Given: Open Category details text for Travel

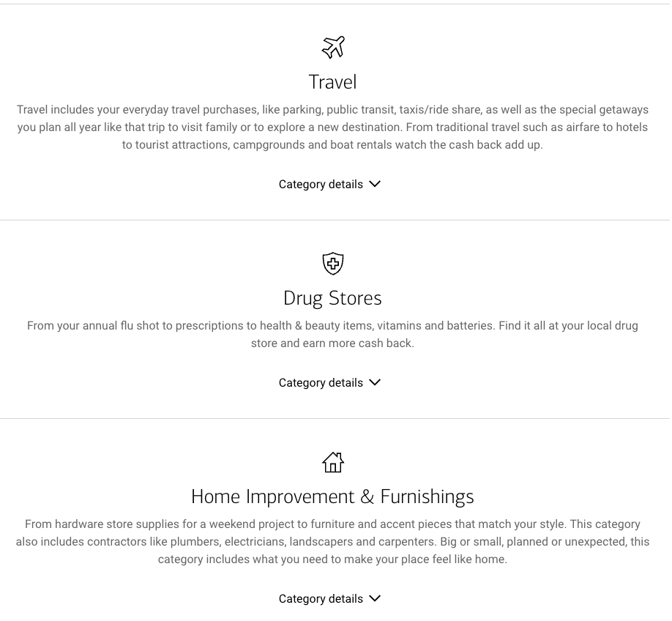Looking at the screenshot, I should [321, 185].
